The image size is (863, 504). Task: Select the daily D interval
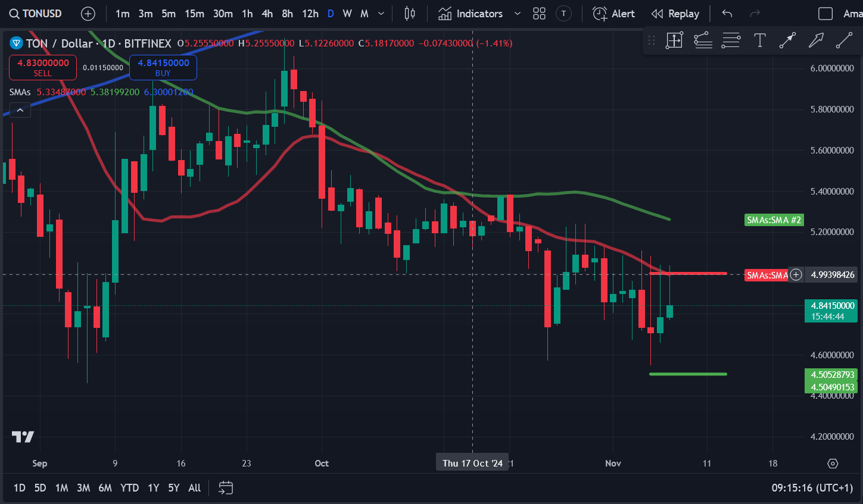(331, 14)
